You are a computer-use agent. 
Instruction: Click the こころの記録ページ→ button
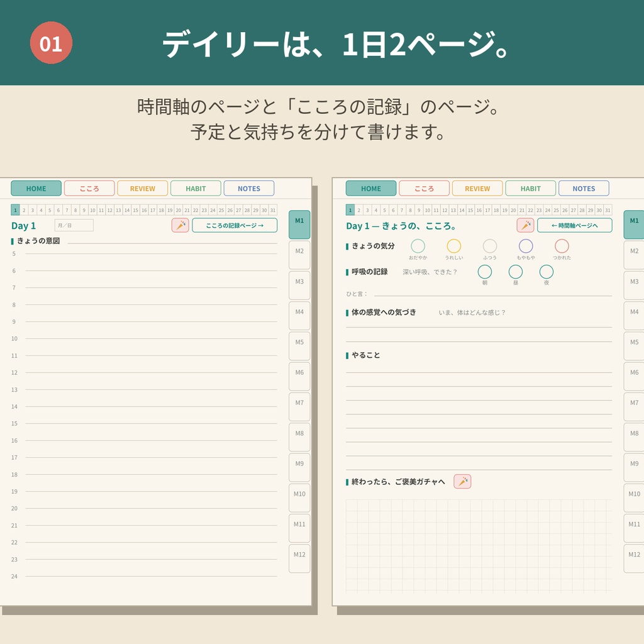click(x=235, y=225)
